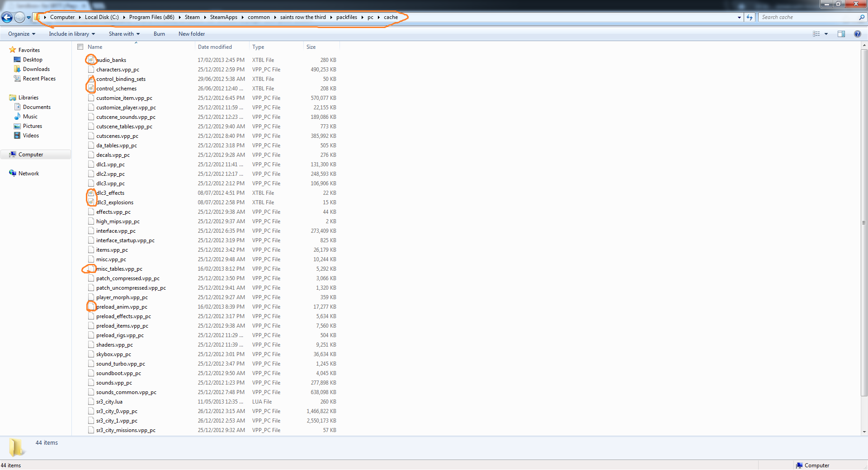Open the Organize menu

tap(21, 34)
